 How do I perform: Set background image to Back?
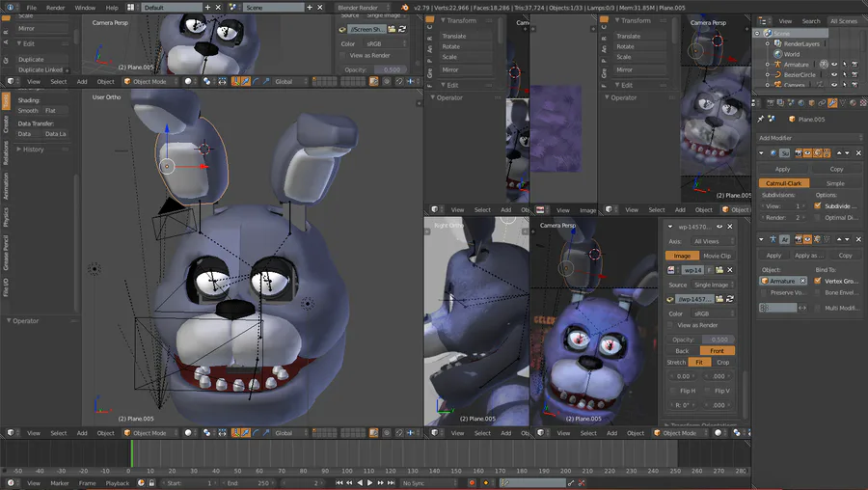(682, 350)
